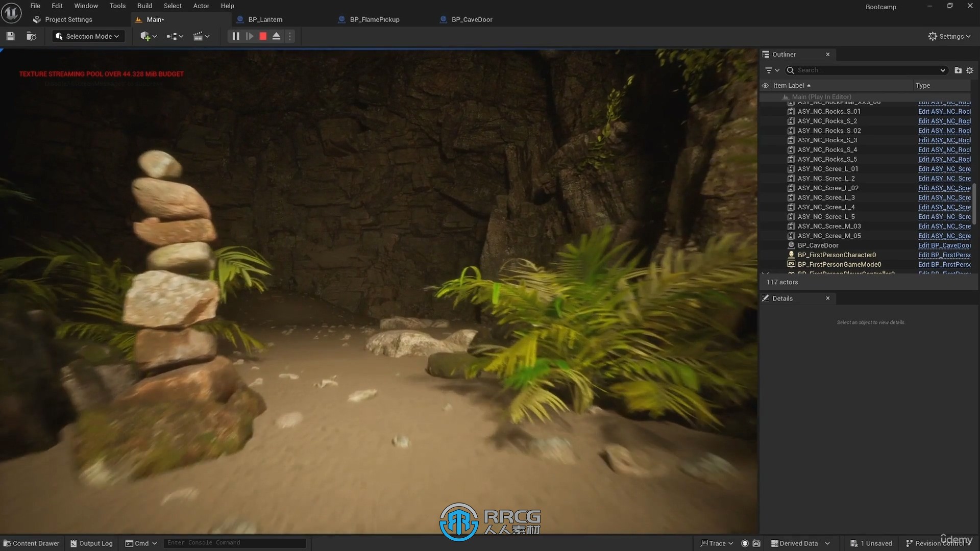Open the Help menu
This screenshot has width=980, height=551.
(x=227, y=6)
